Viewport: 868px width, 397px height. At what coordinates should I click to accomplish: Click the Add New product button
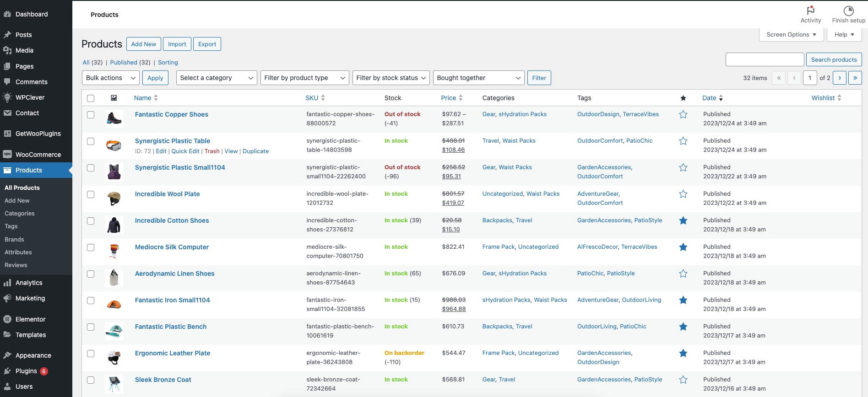pyautogui.click(x=143, y=44)
